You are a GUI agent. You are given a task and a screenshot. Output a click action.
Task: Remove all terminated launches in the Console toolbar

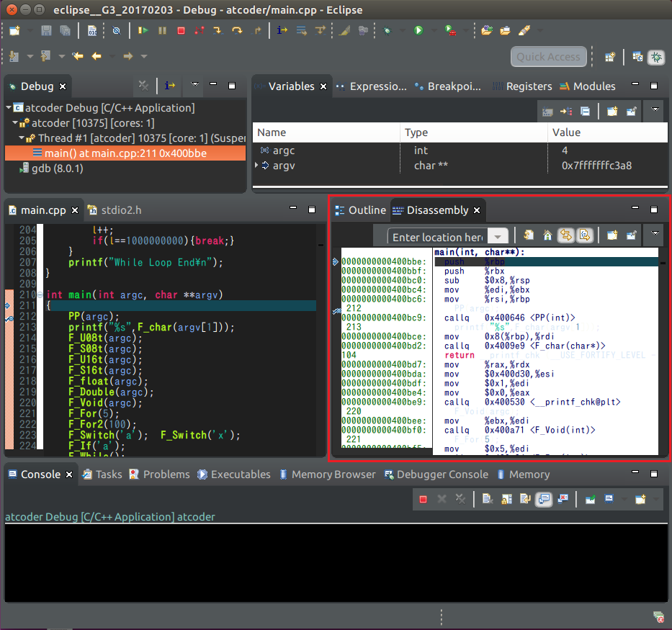coord(461,499)
